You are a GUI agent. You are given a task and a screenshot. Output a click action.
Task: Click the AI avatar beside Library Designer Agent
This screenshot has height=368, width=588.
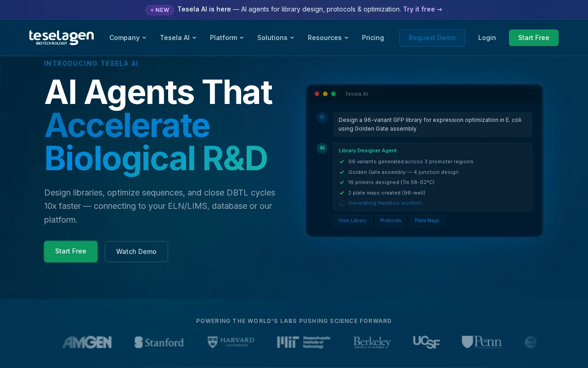pyautogui.click(x=322, y=148)
